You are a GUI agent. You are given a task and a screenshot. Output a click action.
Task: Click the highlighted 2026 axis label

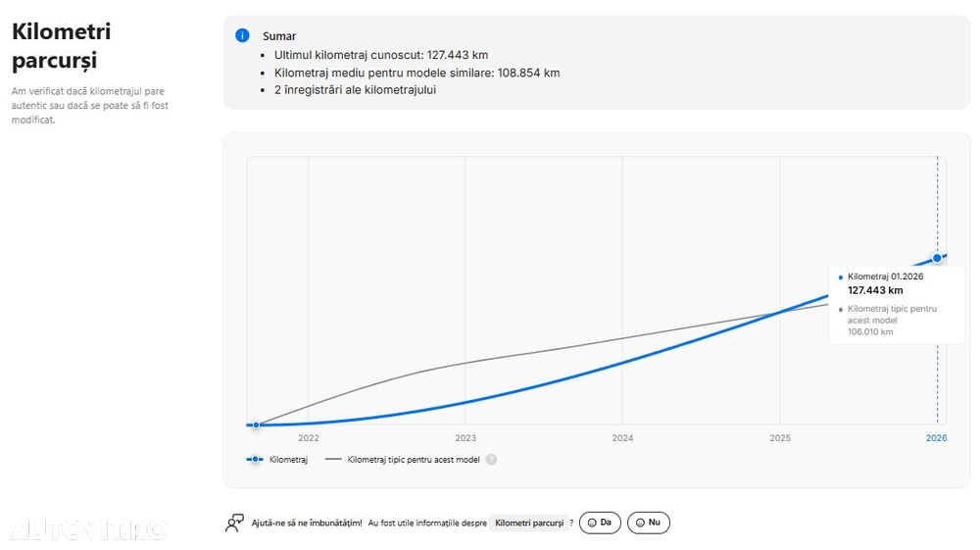936,438
